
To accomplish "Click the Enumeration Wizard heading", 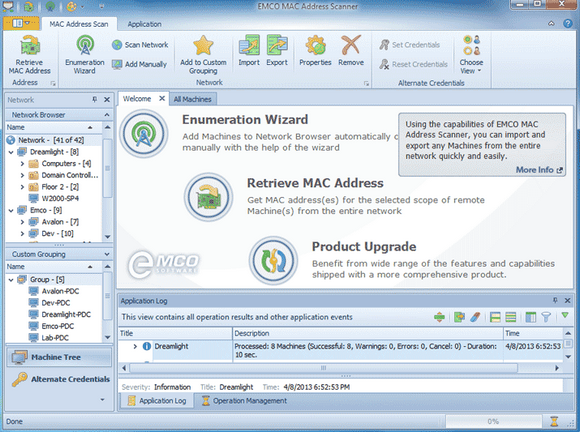I will 245,119.
